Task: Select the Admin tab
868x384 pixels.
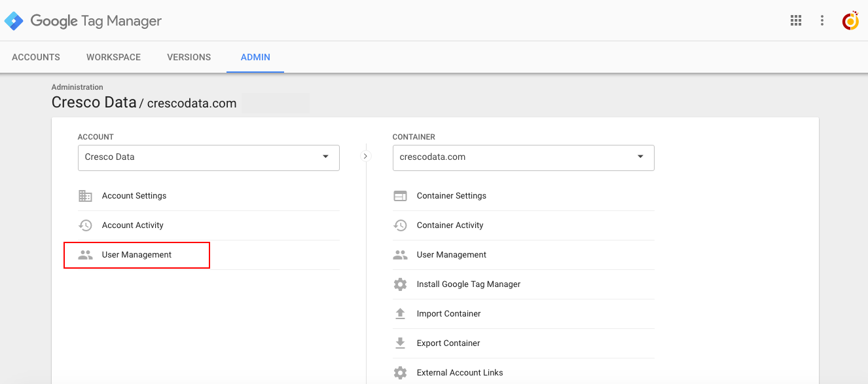Action: coord(255,57)
